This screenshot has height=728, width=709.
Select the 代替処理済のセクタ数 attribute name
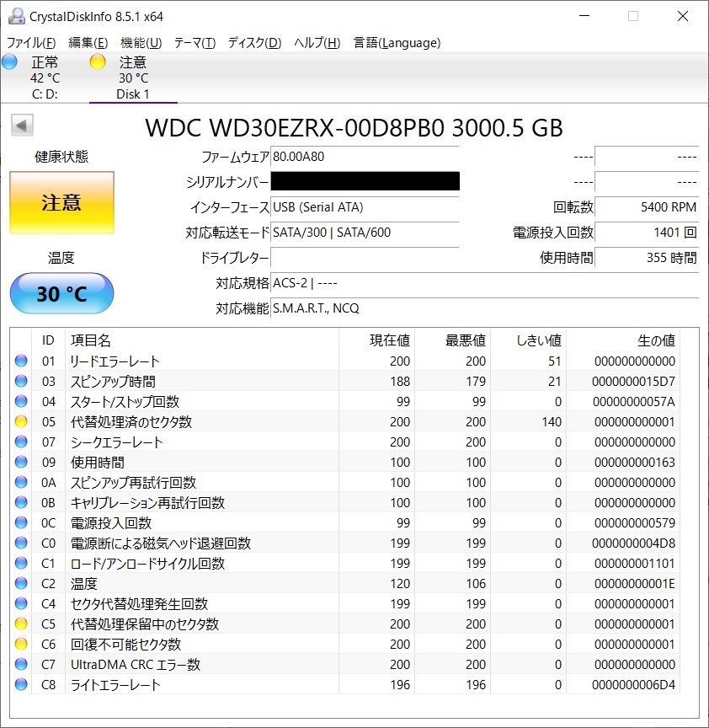click(x=131, y=421)
